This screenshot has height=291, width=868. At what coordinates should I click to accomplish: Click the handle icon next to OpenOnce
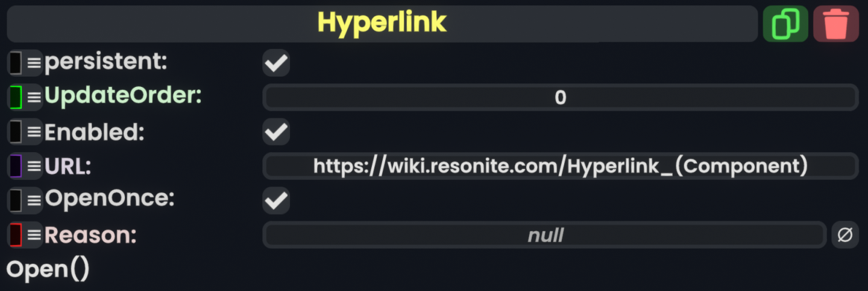click(x=25, y=200)
